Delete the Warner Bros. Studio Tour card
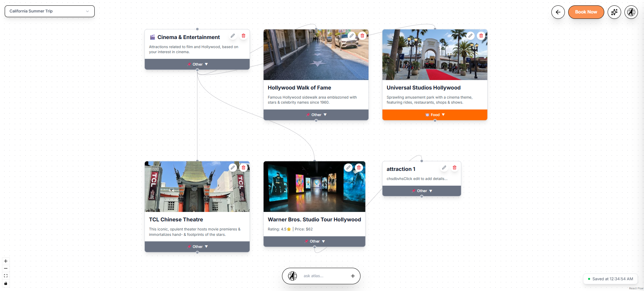The image size is (644, 291). pyautogui.click(x=359, y=168)
